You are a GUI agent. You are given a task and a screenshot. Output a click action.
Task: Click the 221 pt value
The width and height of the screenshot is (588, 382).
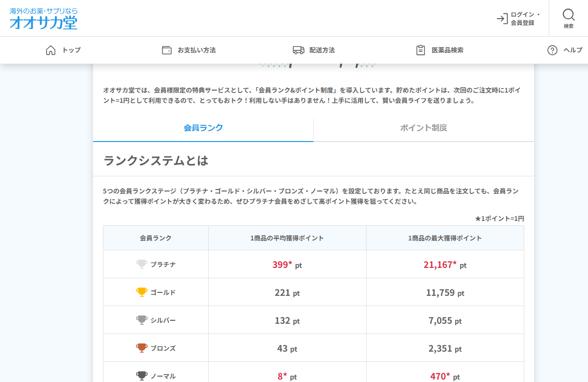click(287, 293)
